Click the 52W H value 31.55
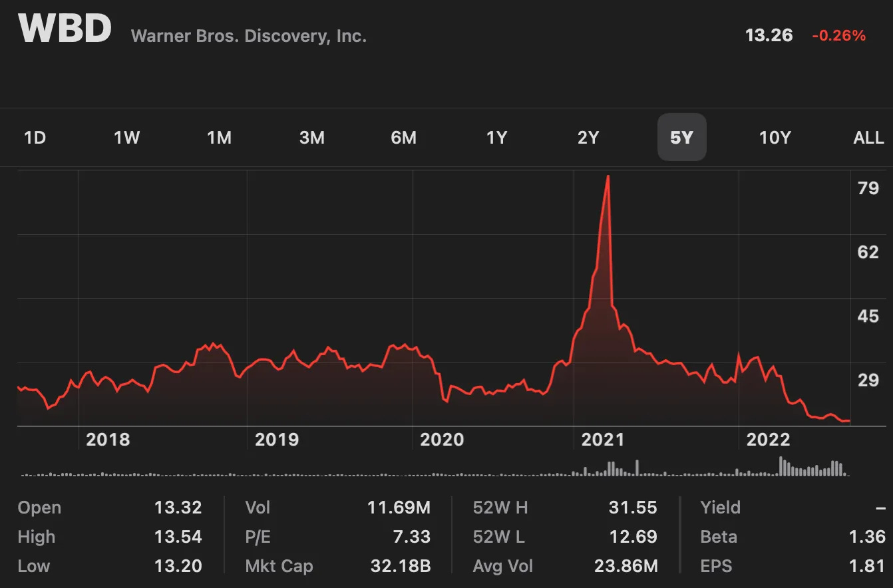The image size is (893, 588). [x=633, y=508]
